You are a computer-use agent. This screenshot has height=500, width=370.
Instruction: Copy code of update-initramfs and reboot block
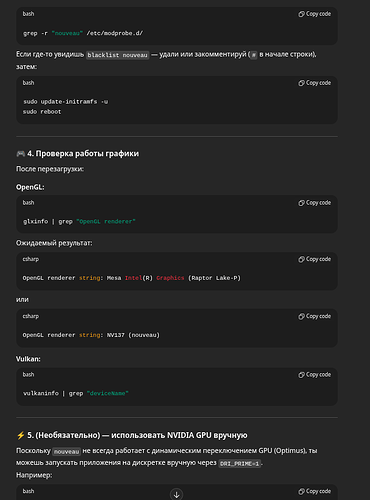click(314, 83)
